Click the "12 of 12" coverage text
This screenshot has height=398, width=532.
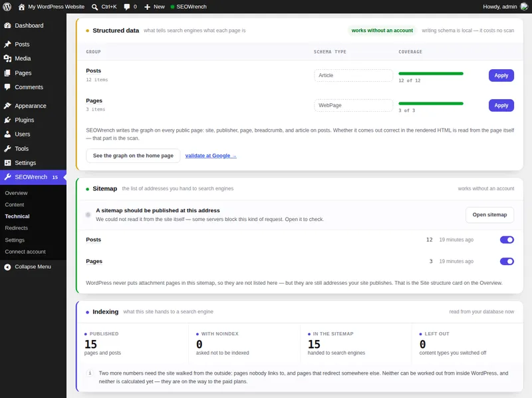pos(410,81)
